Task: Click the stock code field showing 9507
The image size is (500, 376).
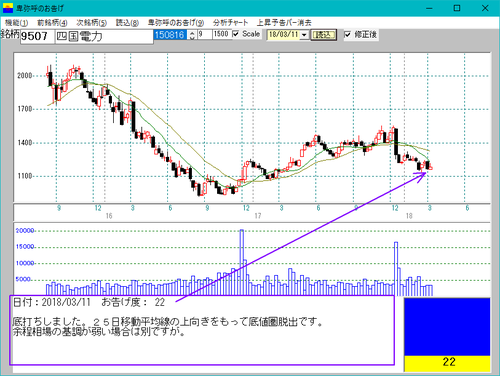Action: tap(37, 36)
